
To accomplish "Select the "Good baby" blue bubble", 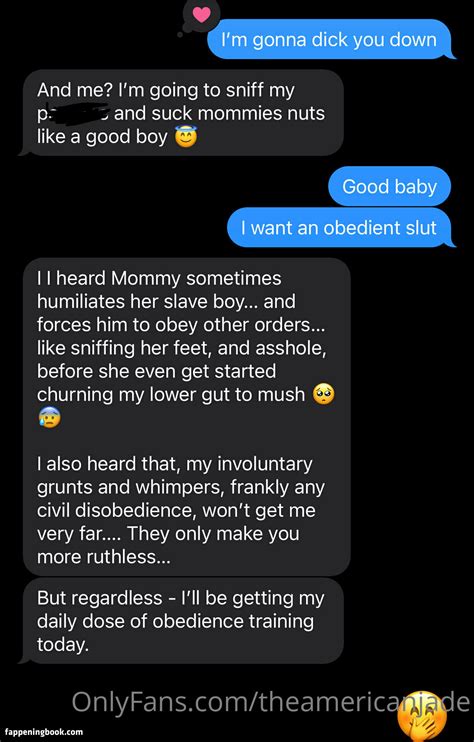I will coord(389,186).
